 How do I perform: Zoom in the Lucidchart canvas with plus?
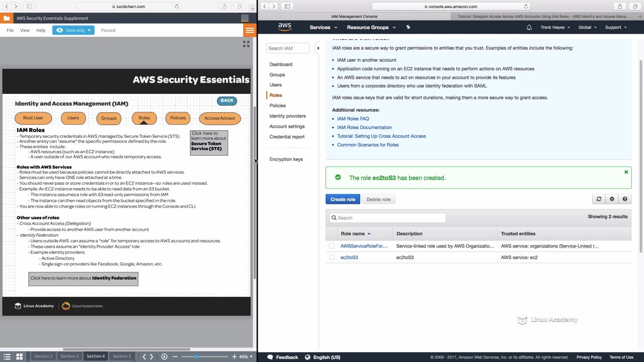click(x=234, y=356)
